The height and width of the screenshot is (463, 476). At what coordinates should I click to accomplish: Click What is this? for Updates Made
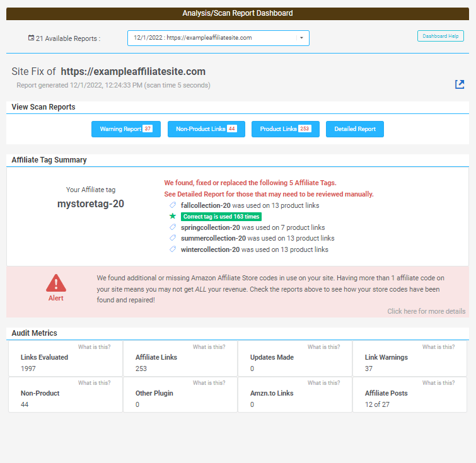click(x=323, y=347)
